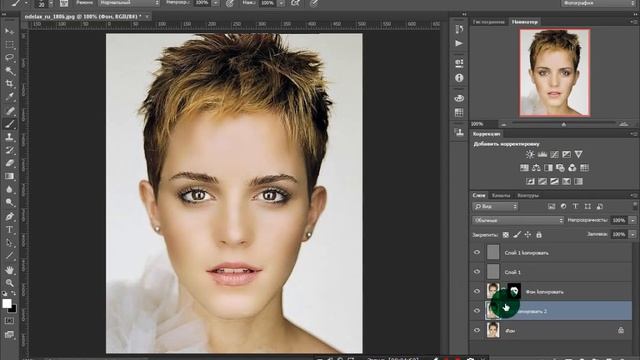Filter layers by pixel layers icon
Image resolution: width=640 pixels, height=360 pixels.
click(551, 207)
